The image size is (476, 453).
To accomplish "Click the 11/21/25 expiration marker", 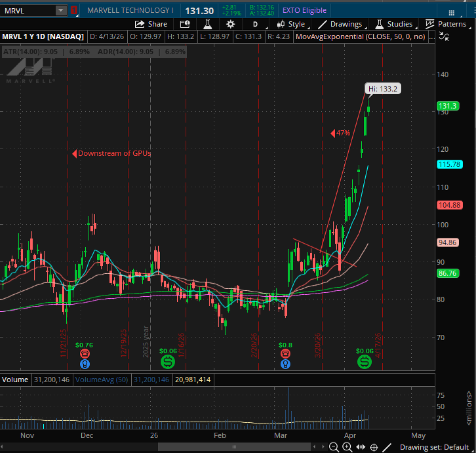I will tap(63, 343).
